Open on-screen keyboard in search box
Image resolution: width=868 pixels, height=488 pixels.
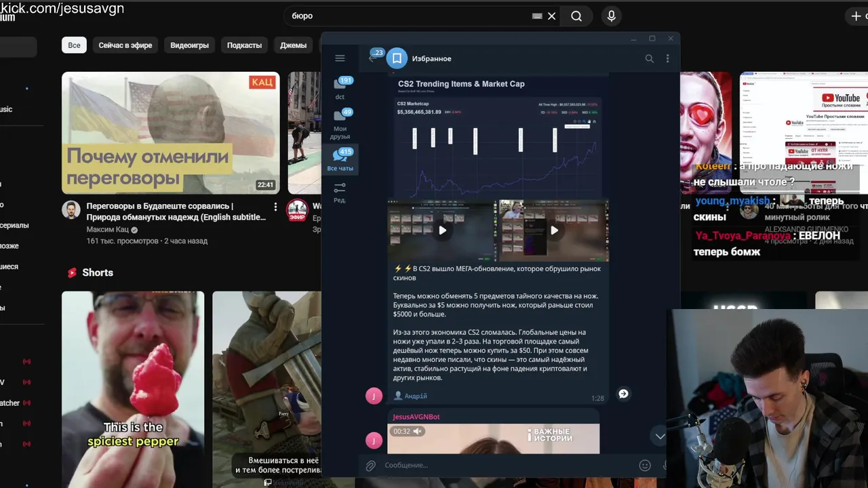click(537, 16)
